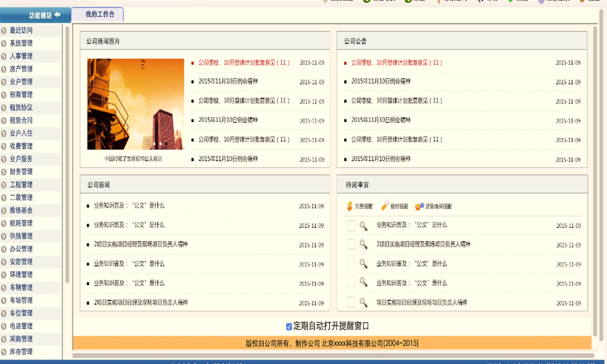Check the box in first 待阅事宜 row

(x=351, y=226)
